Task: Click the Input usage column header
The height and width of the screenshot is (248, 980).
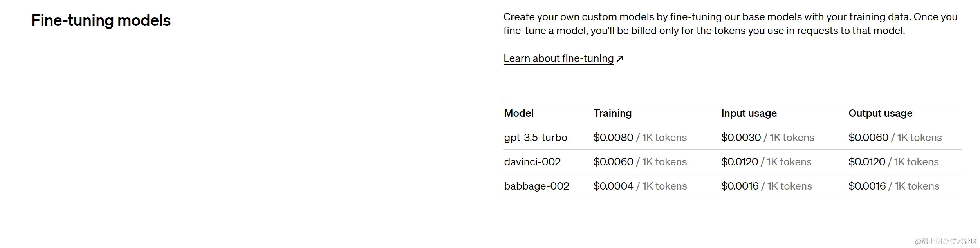Action: point(749,113)
